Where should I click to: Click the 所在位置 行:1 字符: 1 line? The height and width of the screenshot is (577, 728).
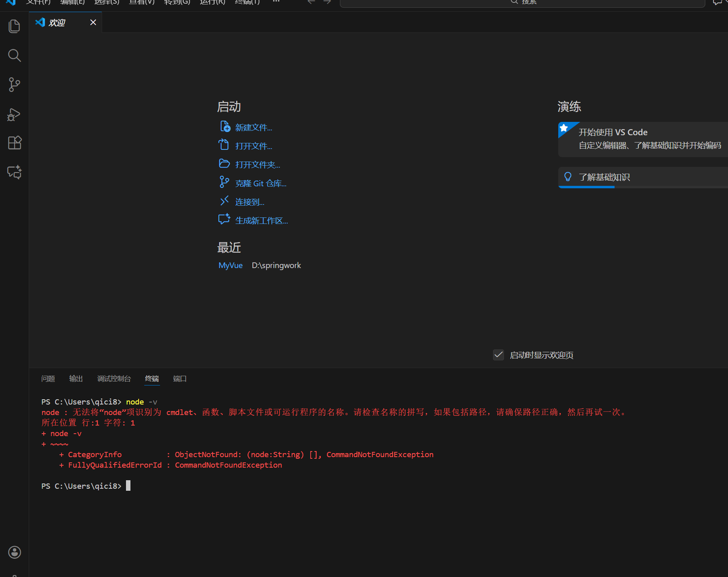coord(88,423)
